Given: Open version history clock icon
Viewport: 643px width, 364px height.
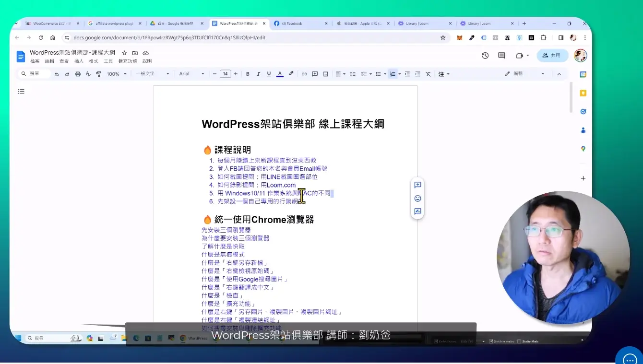Looking at the screenshot, I should coord(485,56).
